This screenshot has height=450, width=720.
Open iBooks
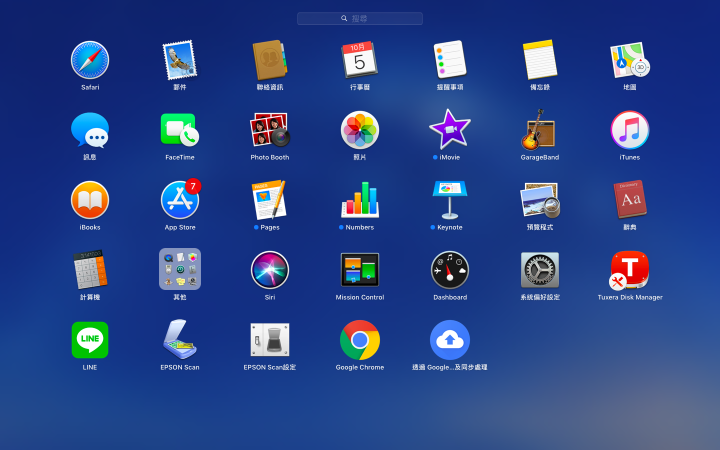click(x=90, y=200)
